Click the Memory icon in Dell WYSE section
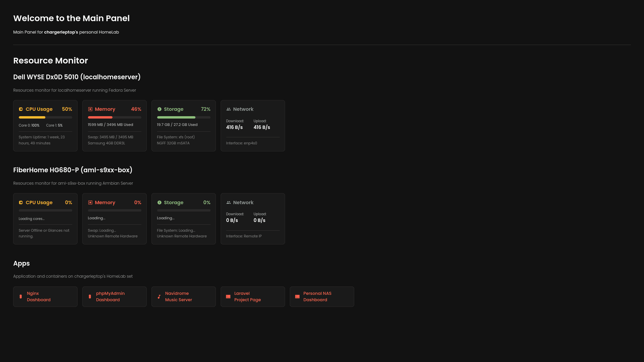644x362 pixels. click(x=90, y=109)
